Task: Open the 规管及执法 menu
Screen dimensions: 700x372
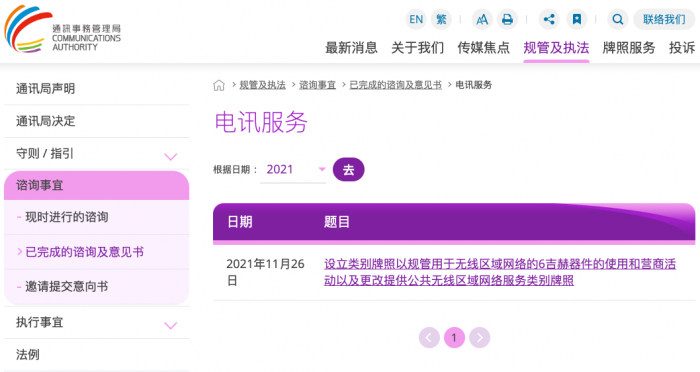Action: 556,47
